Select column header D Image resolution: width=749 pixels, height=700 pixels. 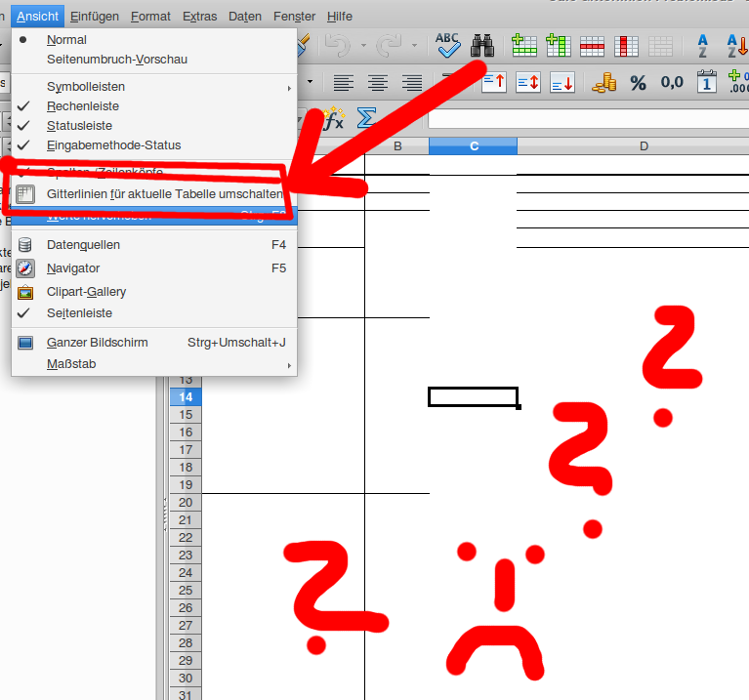pos(644,146)
